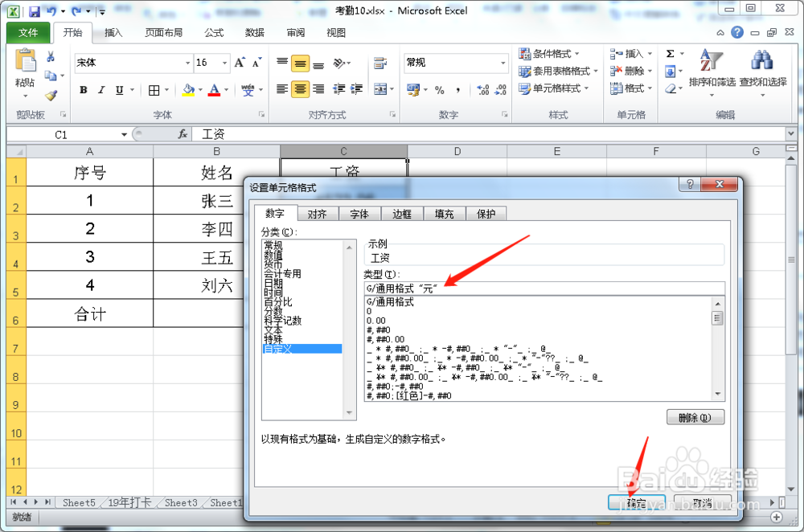
Task: Apply percent number style
Action: tap(439, 90)
